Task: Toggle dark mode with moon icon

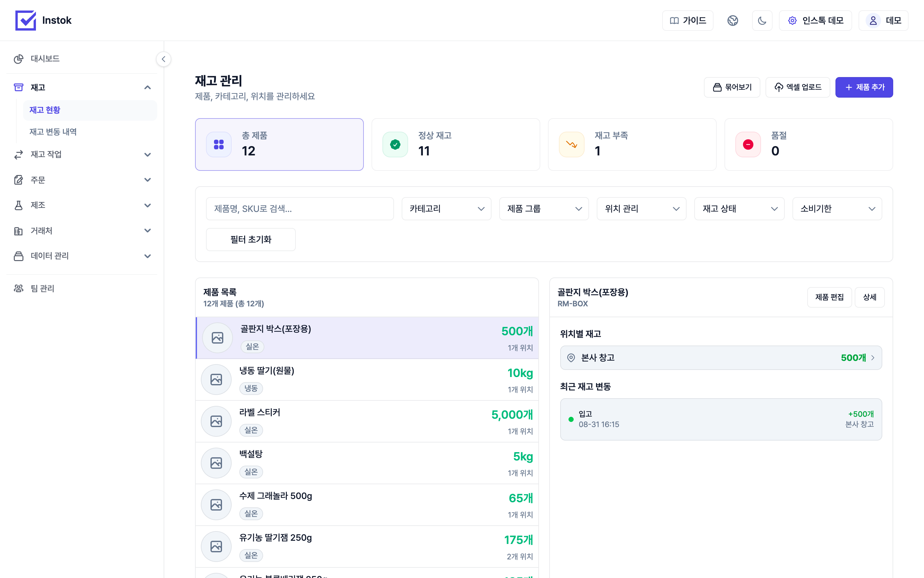Action: tap(762, 20)
